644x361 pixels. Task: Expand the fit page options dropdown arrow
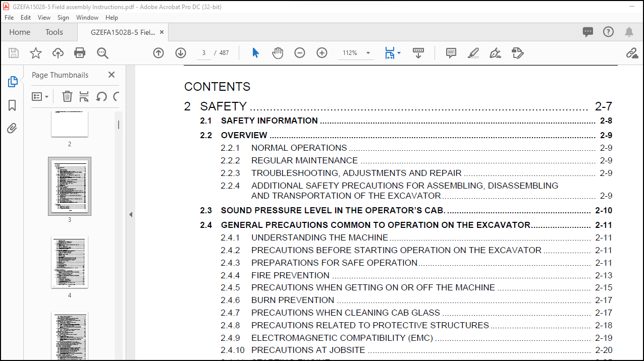click(x=399, y=53)
